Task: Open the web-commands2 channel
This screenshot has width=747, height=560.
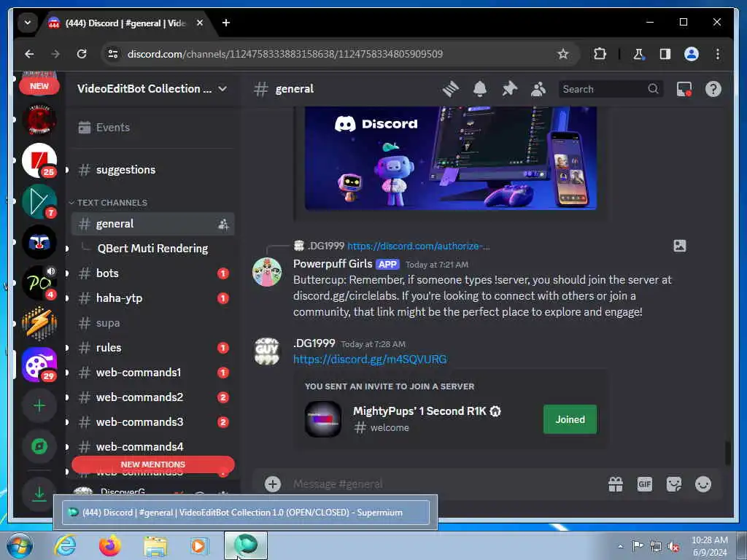Action: 152,397
